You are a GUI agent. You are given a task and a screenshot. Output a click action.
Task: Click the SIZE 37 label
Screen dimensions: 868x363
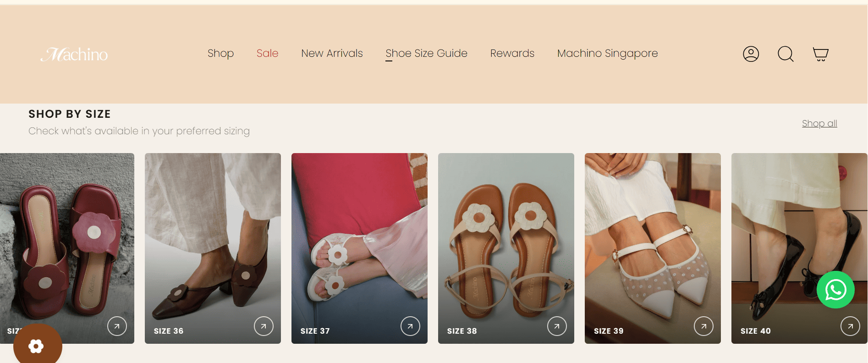[315, 331]
